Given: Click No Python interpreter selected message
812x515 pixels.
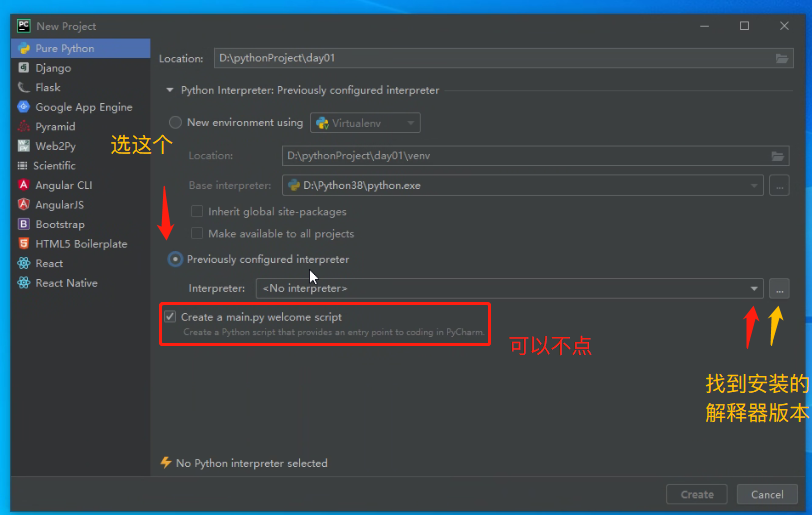Looking at the screenshot, I should [252, 463].
